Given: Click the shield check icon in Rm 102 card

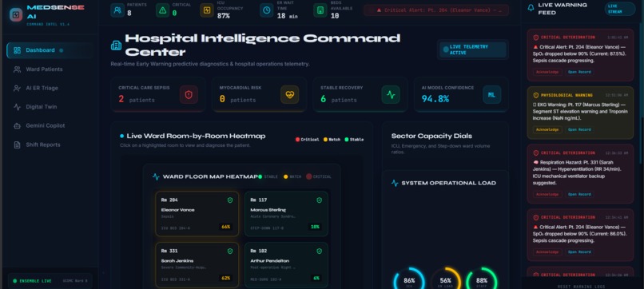Looking at the screenshot, I should [x=319, y=251].
